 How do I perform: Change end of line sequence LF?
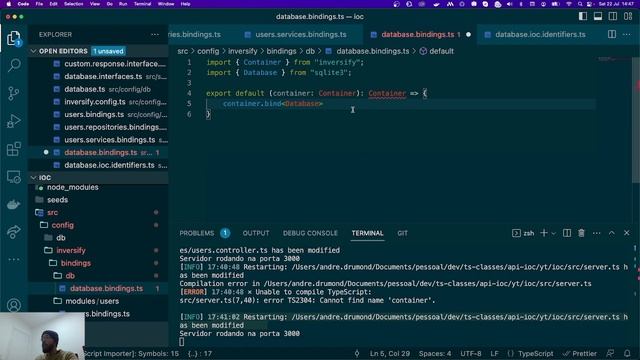[494, 353]
